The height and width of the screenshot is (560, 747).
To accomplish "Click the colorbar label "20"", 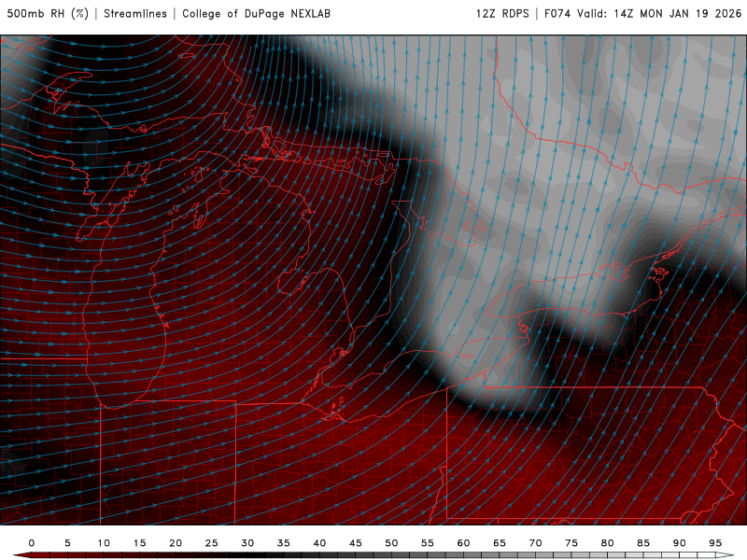I will pyautogui.click(x=176, y=543).
